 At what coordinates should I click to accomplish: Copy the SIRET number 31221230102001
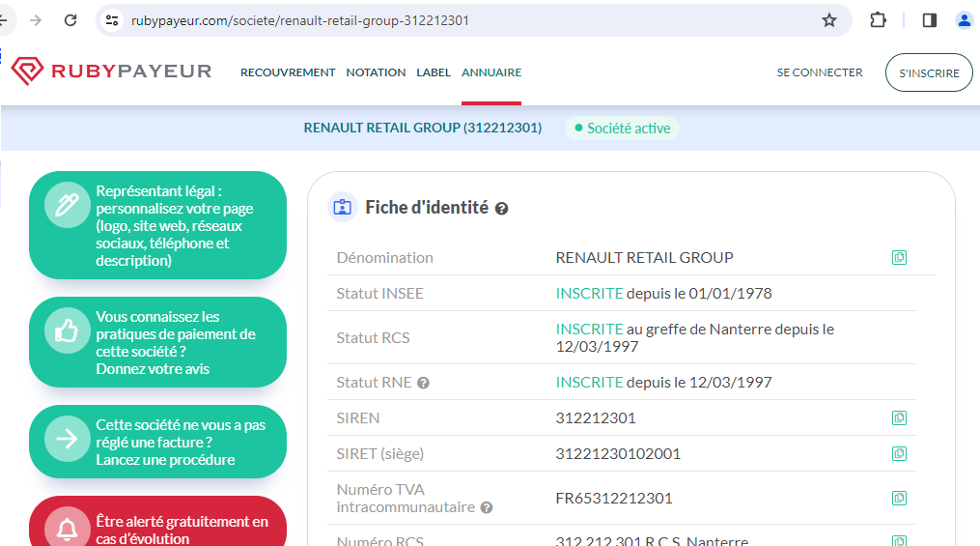[x=899, y=453]
